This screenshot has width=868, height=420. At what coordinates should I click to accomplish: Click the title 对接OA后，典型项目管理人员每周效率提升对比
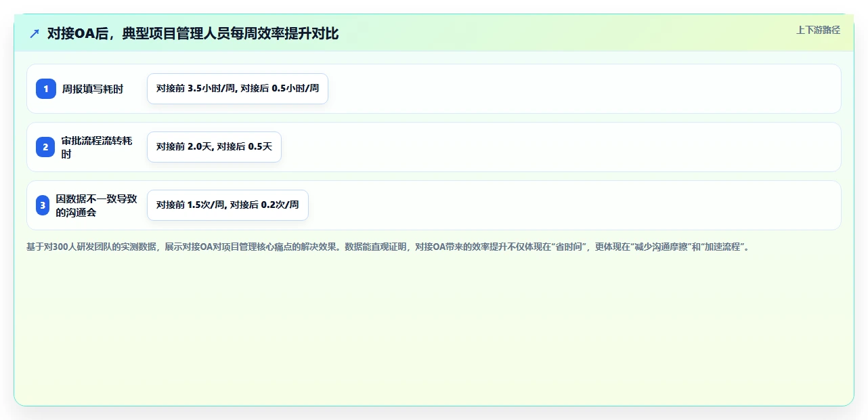(x=193, y=33)
